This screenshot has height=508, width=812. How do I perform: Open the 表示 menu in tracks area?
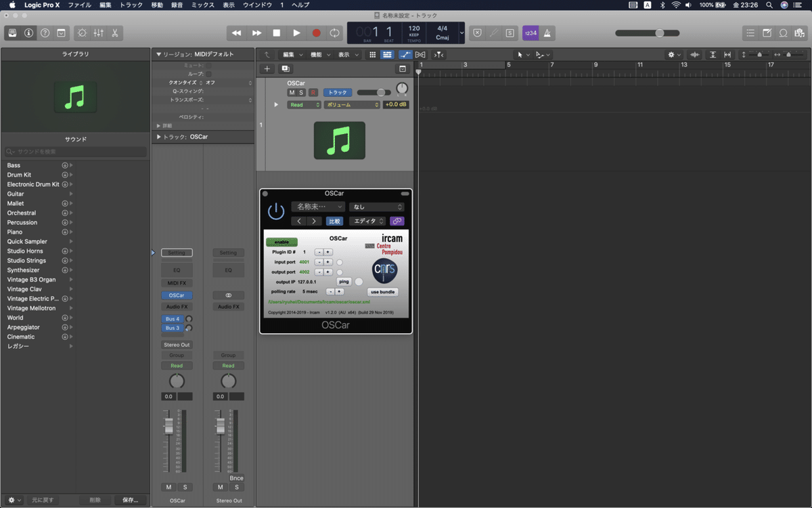(x=348, y=55)
